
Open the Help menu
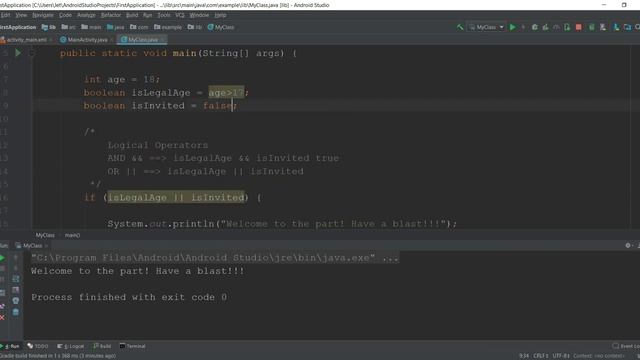(x=220, y=15)
